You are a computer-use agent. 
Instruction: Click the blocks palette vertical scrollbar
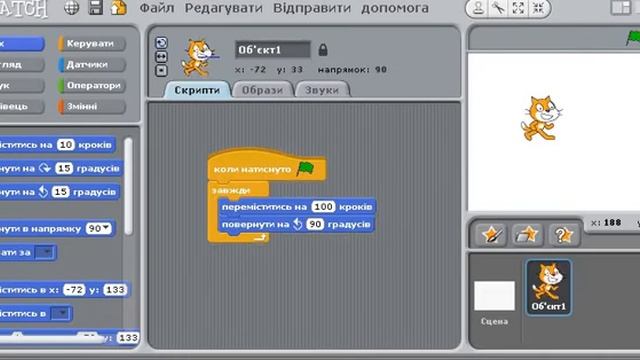click(128, 187)
